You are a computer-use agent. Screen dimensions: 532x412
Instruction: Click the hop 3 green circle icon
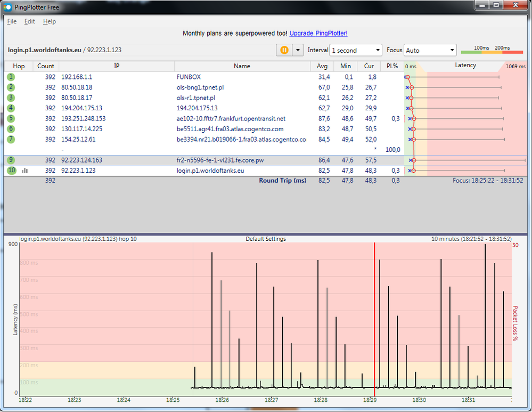tap(11, 98)
